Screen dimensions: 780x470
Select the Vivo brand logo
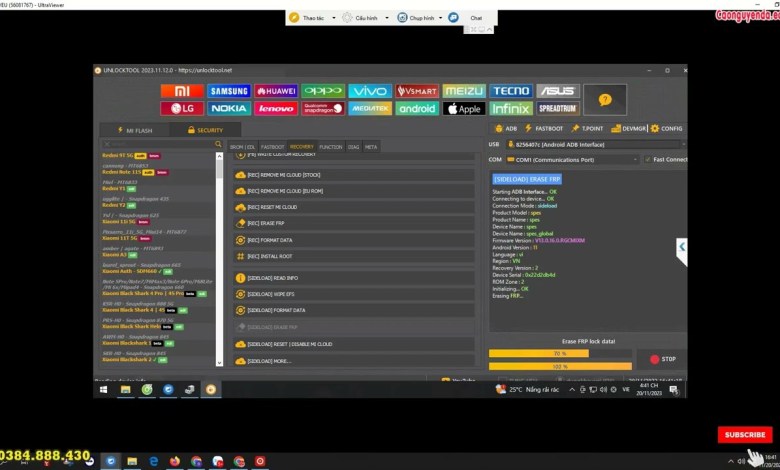(370, 91)
